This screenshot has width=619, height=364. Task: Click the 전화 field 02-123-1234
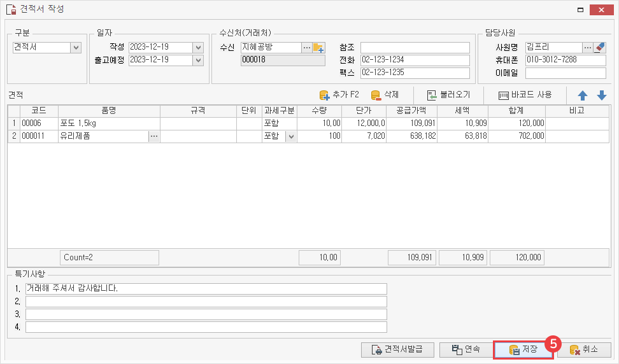(x=415, y=60)
